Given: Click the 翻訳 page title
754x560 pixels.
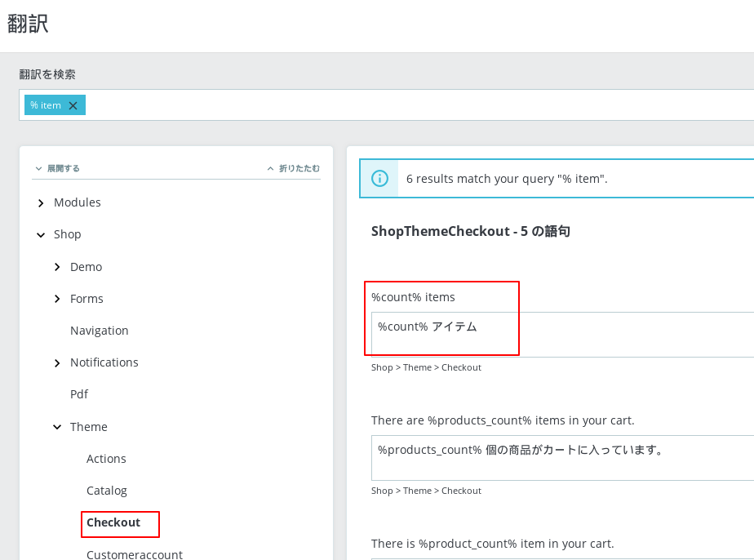Looking at the screenshot, I should [x=28, y=24].
